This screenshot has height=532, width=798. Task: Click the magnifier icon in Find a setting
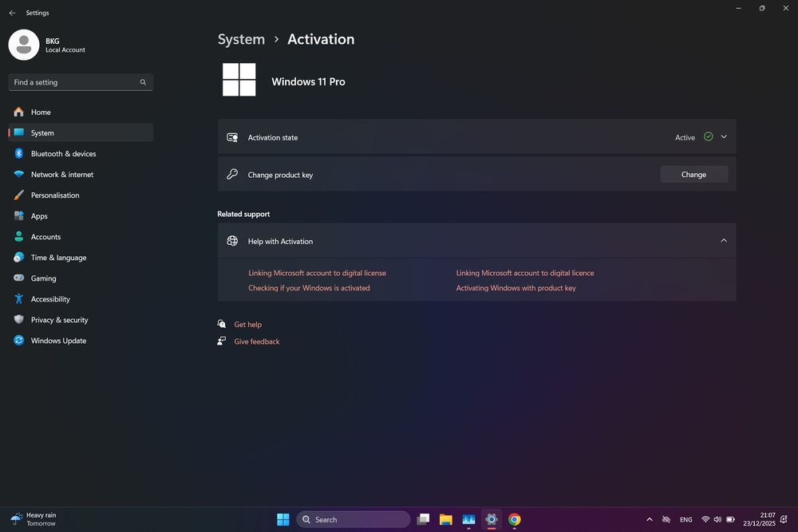[x=143, y=82]
